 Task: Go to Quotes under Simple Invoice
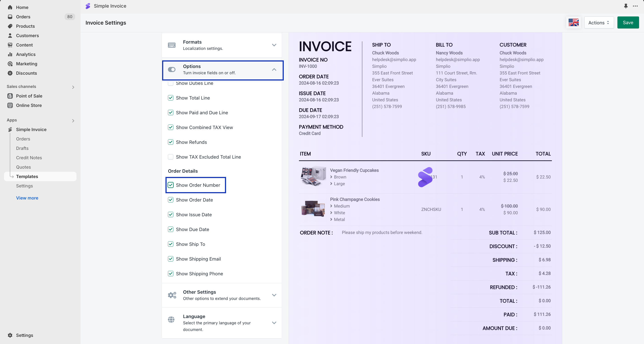(x=23, y=167)
